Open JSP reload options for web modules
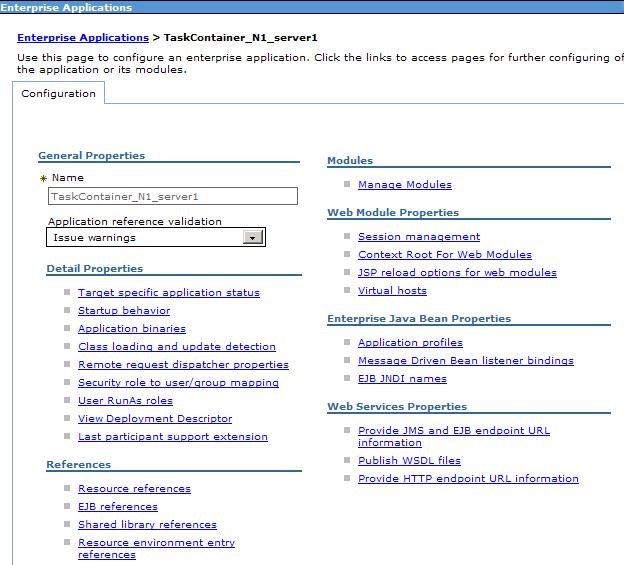The width and height of the screenshot is (624, 565). pyautogui.click(x=457, y=273)
